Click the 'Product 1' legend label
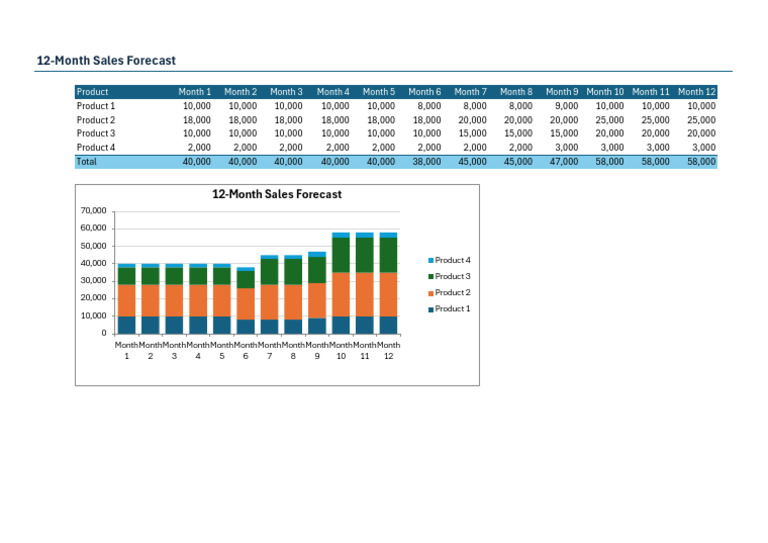The image size is (768, 543). [x=453, y=308]
